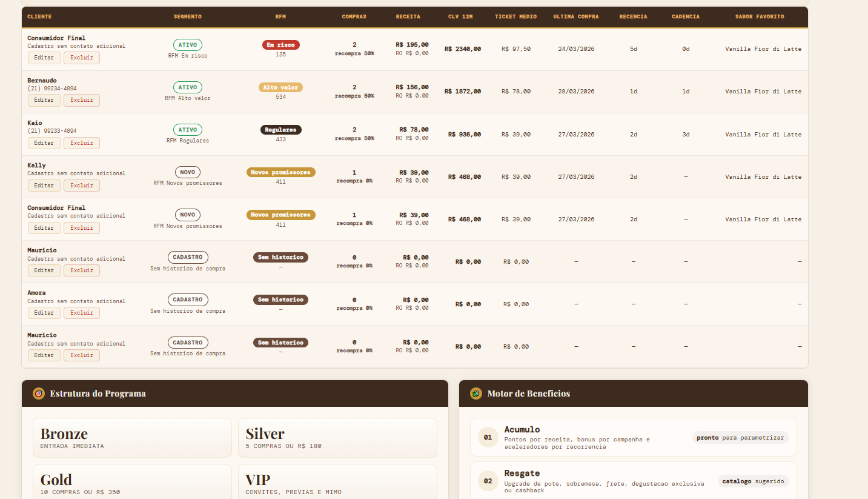Viewport: 868px width, 499px height.
Task: Sort by the CLIENTE column header
Action: tap(39, 17)
